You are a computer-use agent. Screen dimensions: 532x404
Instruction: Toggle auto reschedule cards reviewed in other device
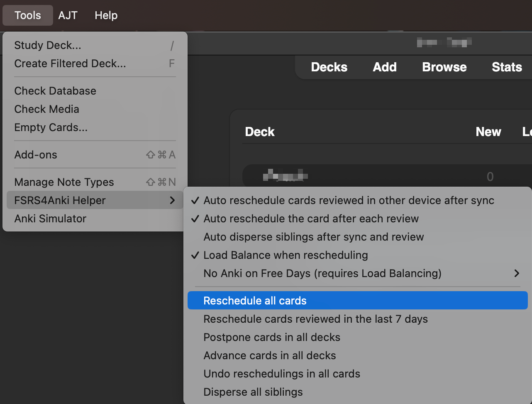349,200
